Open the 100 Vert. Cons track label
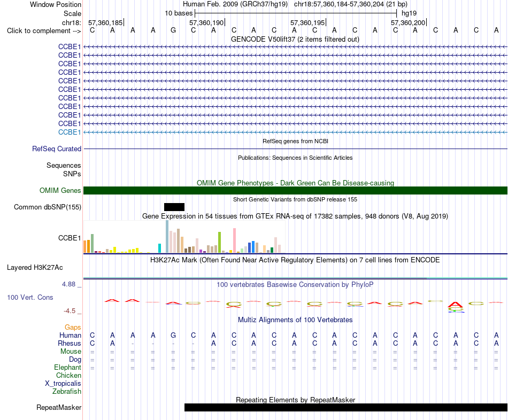Screen dimensions: 508x420 (x=30, y=297)
